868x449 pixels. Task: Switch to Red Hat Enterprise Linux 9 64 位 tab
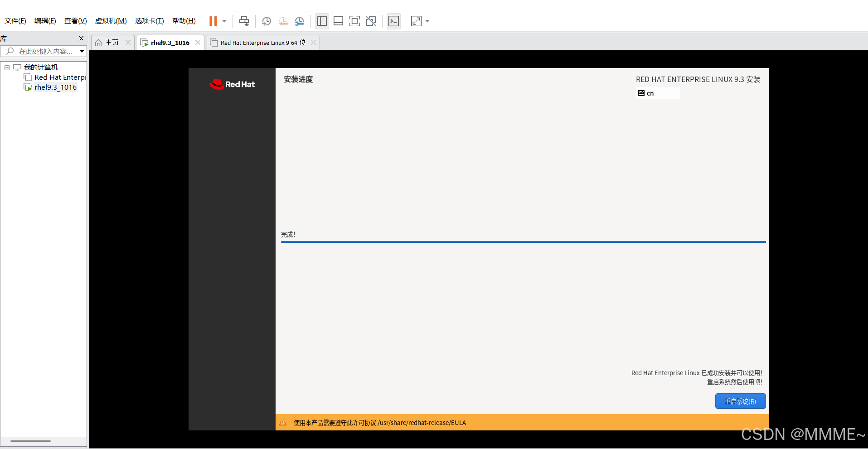click(x=263, y=43)
